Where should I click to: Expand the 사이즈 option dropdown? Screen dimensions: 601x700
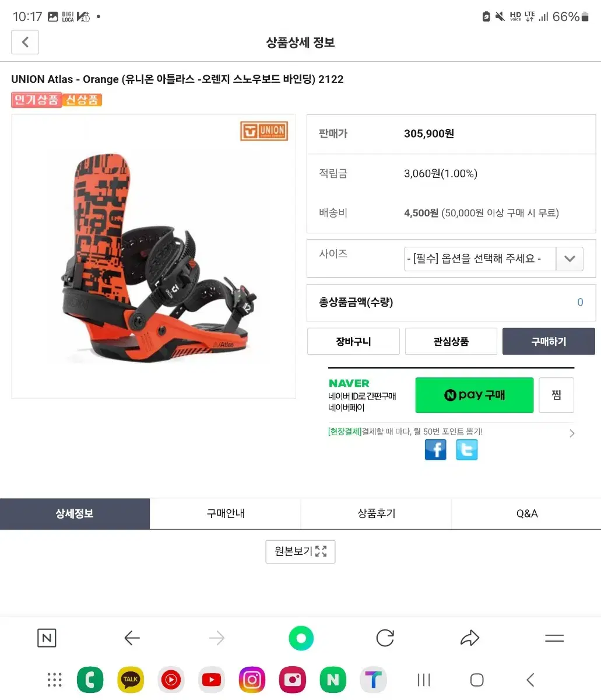point(494,258)
